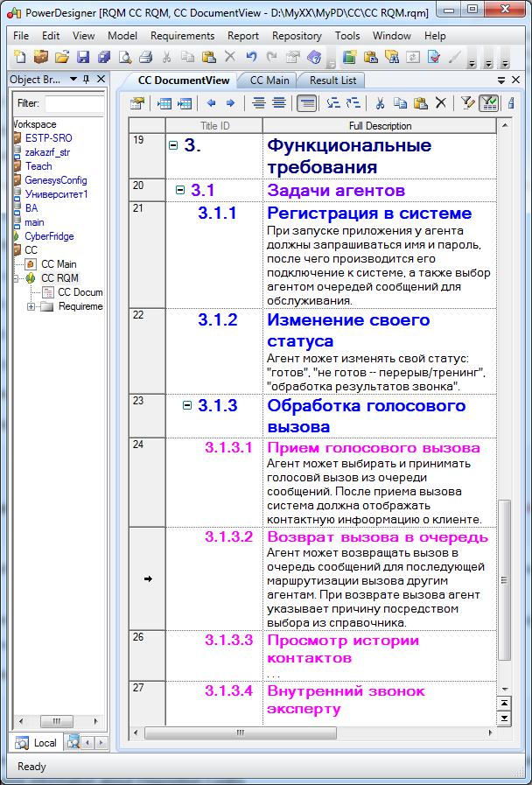532x785 pixels.
Task: Select ESTP-SRO in the workspace tree
Action: click(x=48, y=138)
